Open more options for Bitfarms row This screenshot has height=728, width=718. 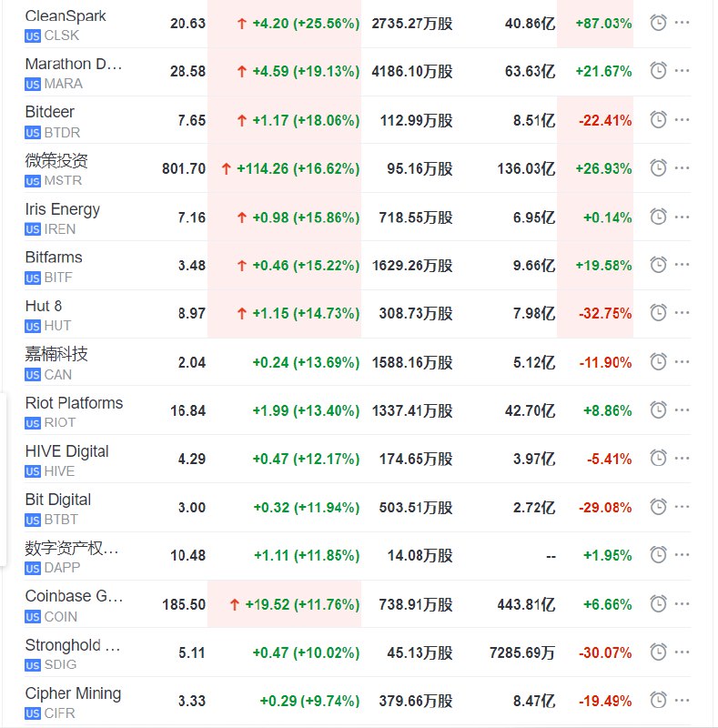[682, 265]
